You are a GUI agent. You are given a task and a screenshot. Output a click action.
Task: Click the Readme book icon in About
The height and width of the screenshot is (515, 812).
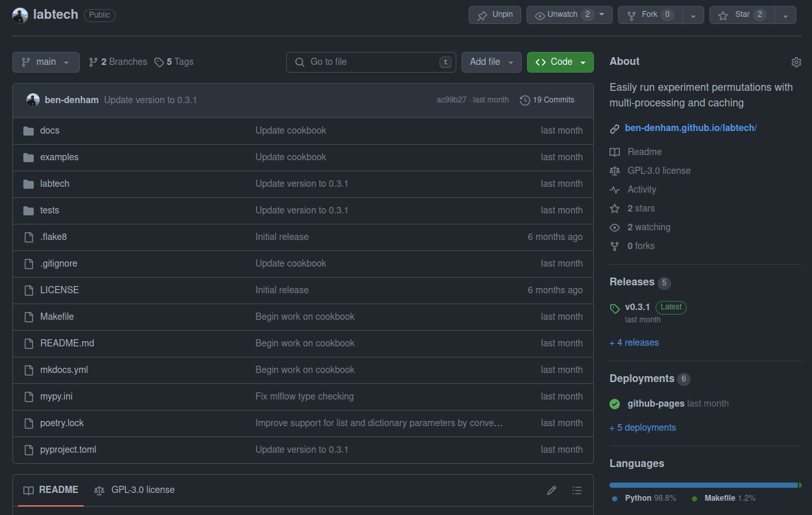click(615, 152)
